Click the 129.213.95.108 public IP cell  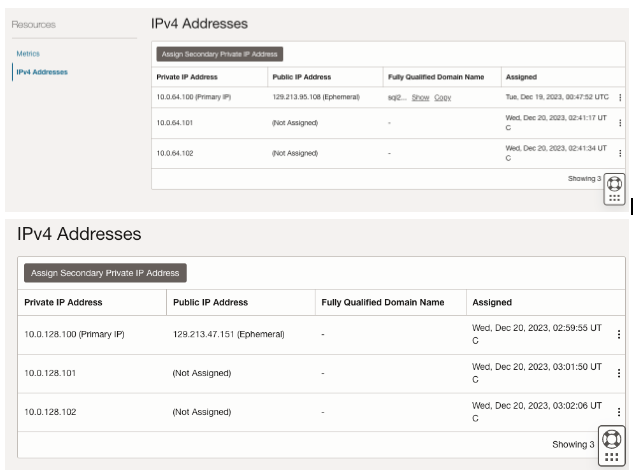309,97
